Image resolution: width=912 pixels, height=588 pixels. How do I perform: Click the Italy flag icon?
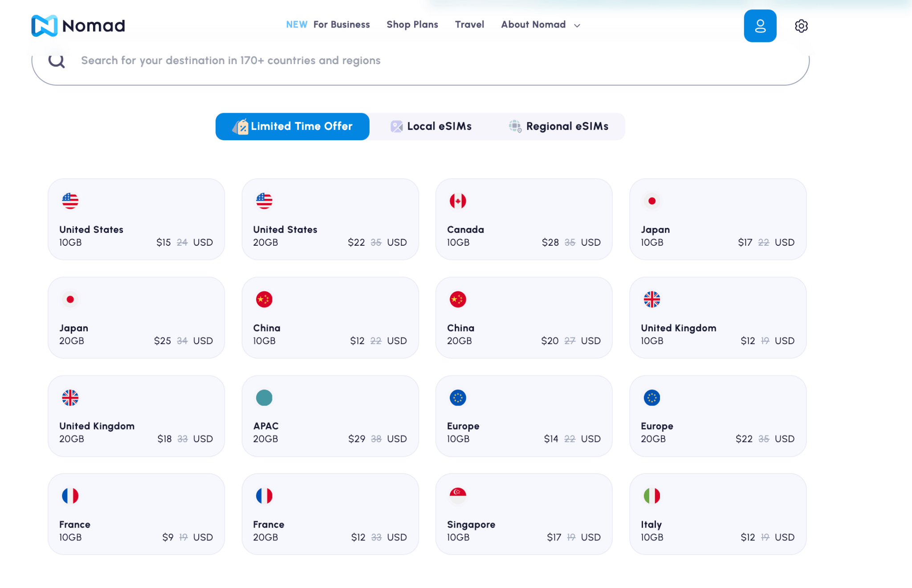click(652, 496)
